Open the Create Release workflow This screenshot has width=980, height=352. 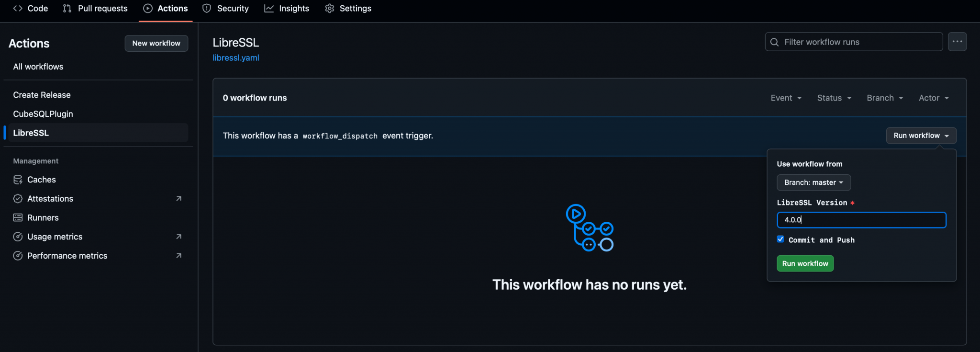pos(42,95)
